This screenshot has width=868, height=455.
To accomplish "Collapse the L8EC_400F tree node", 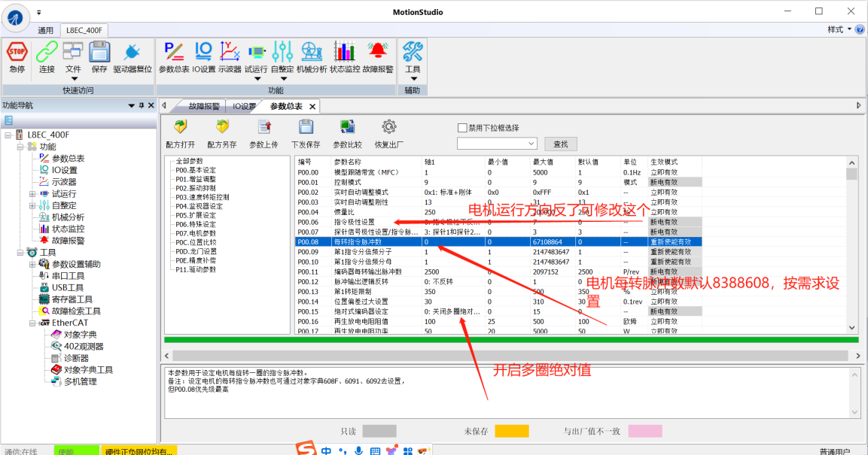I will pos(8,135).
